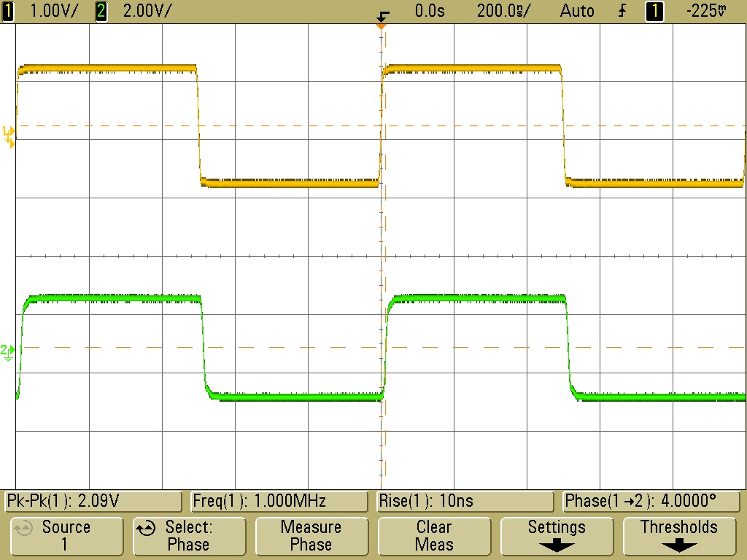Click the channel 1 ground level marker
The width and height of the screenshot is (747, 560).
pyautogui.click(x=9, y=136)
